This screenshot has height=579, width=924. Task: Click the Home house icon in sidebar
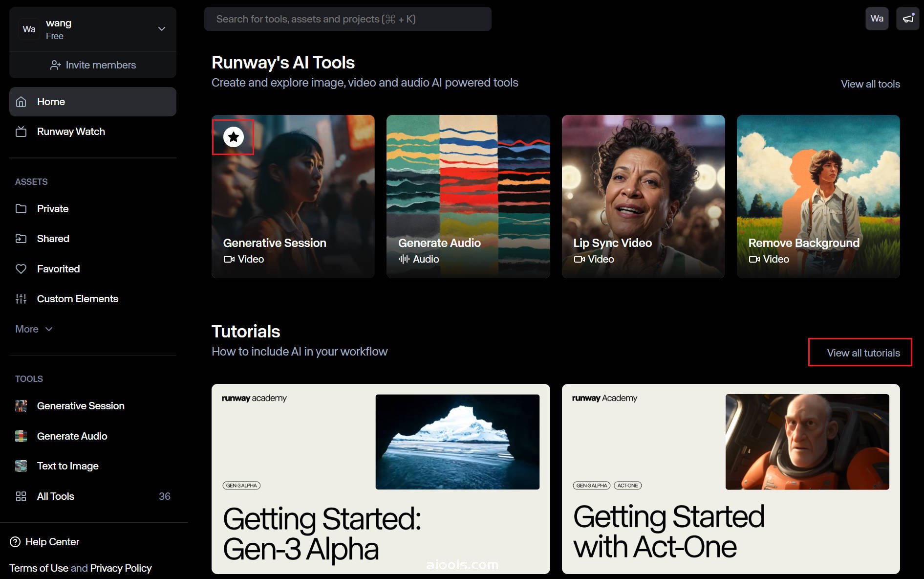(x=21, y=102)
